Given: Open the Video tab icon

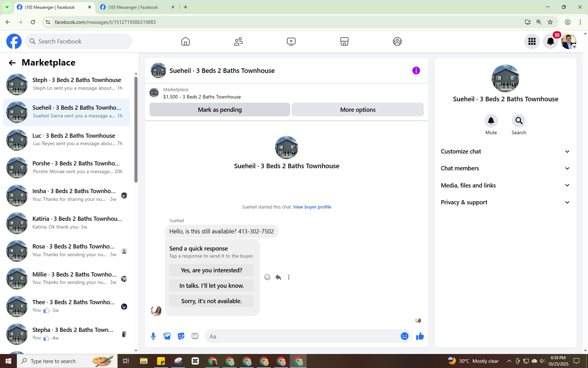Looking at the screenshot, I should [x=291, y=41].
